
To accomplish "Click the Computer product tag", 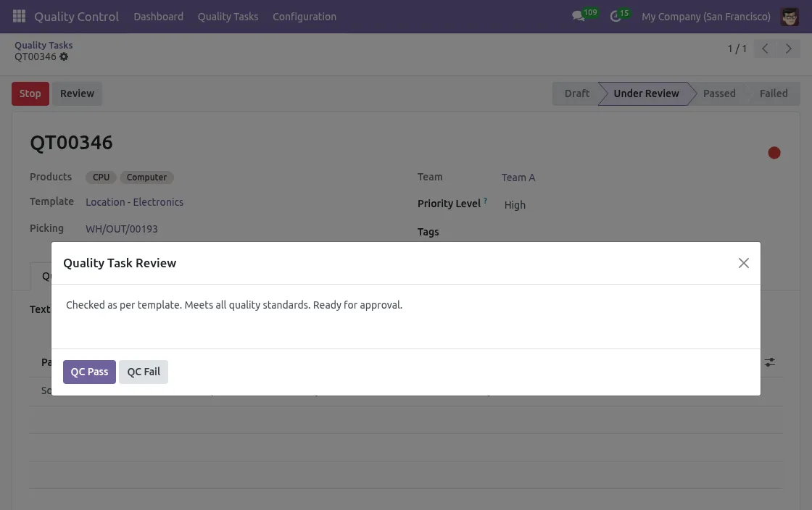I will (x=146, y=177).
